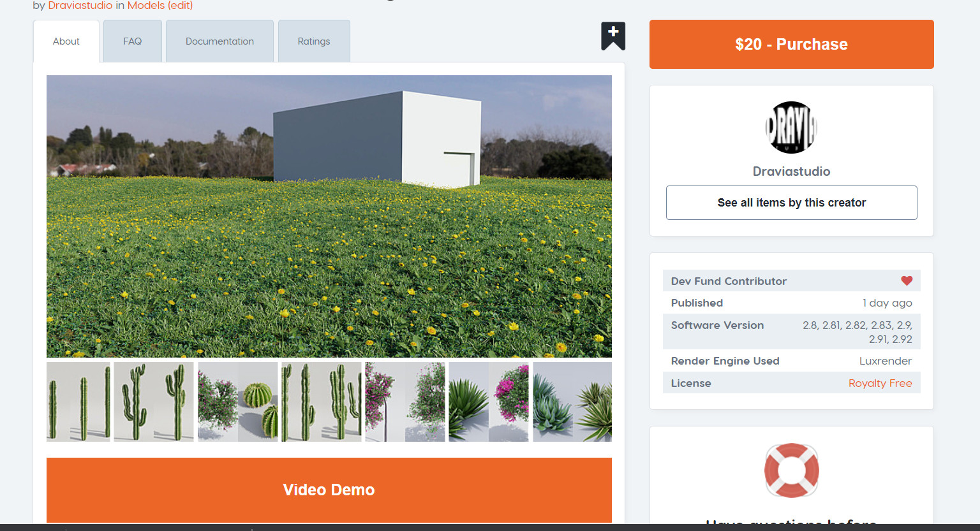Click the lifebuoy support icon
The width and height of the screenshot is (980, 531).
(791, 470)
